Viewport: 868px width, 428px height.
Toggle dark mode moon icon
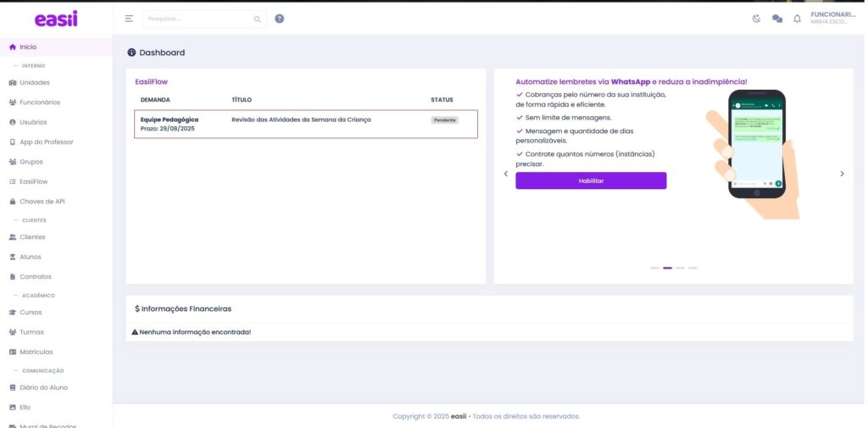(x=756, y=19)
